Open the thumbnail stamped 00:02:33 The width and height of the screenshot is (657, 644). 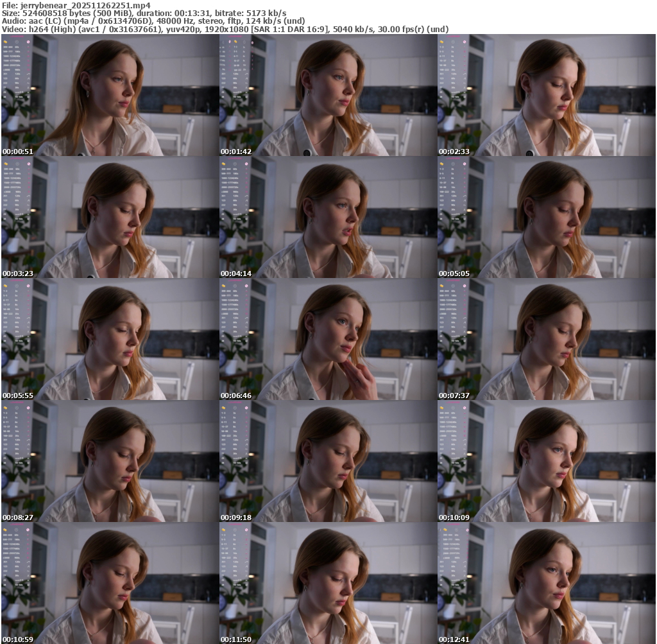pos(547,95)
